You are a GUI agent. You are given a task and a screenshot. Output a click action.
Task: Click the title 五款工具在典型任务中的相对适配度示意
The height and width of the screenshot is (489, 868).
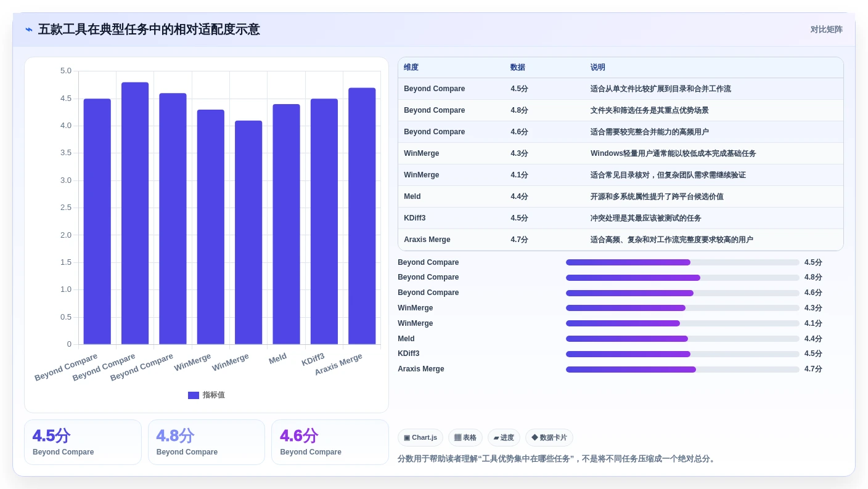pos(149,30)
